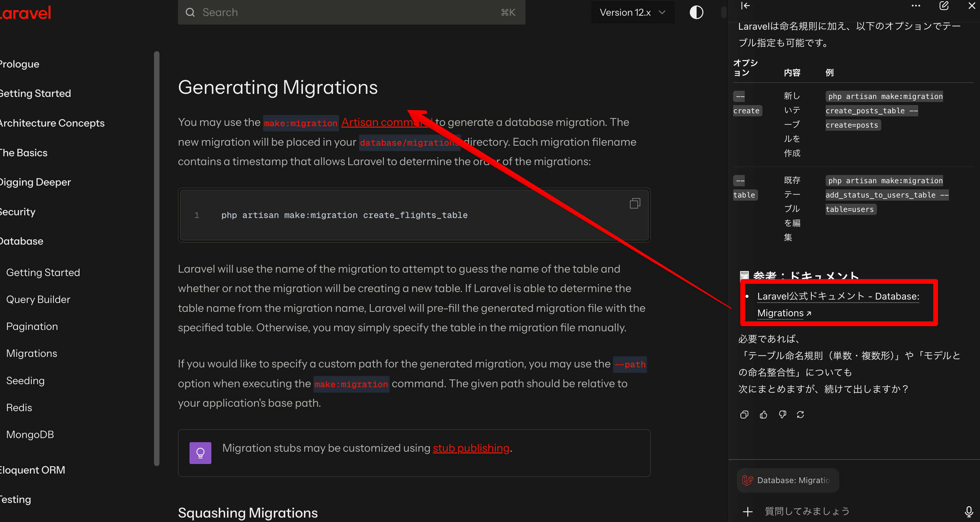
Task: Add an attachment with the plus icon
Action: (x=748, y=511)
